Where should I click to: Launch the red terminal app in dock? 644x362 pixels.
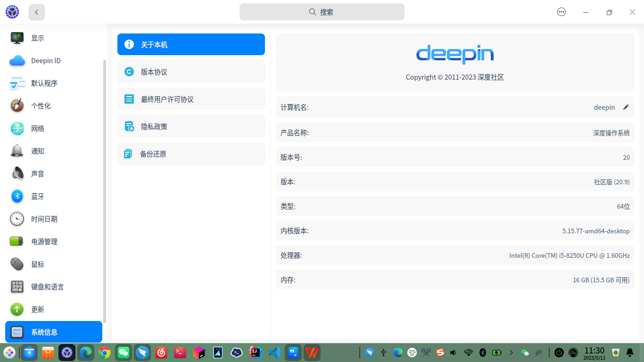click(180, 352)
